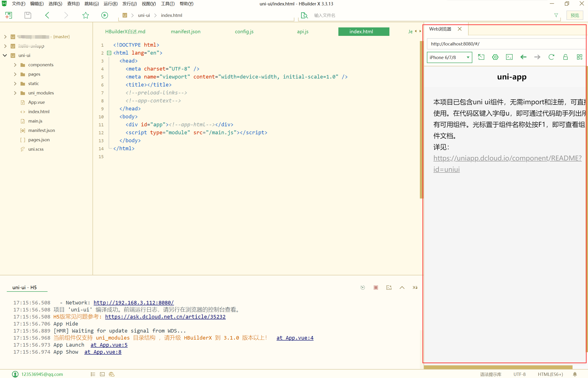Click the bookmark star icon

pyautogui.click(x=85, y=15)
